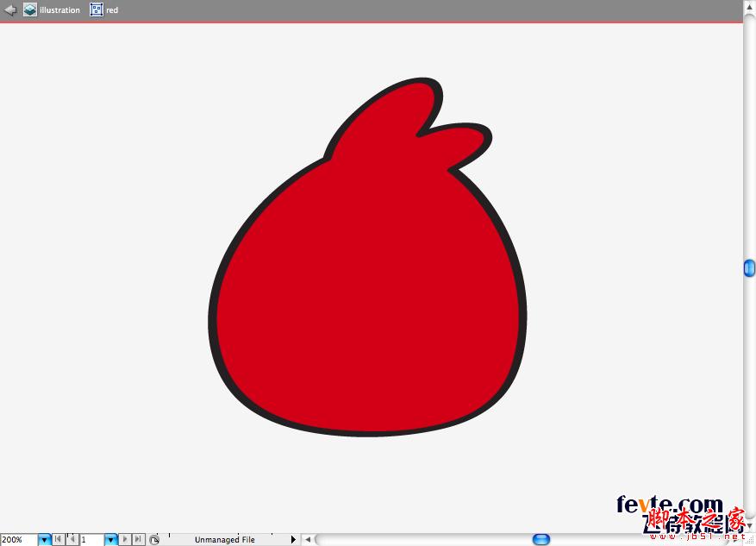
Task: Open the status bar options arrow
Action: (x=293, y=539)
